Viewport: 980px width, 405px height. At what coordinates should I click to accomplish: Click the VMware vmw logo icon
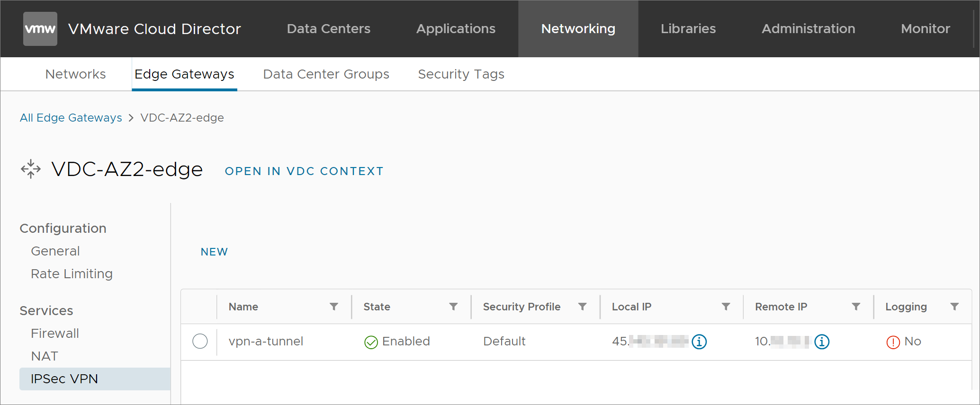point(40,29)
